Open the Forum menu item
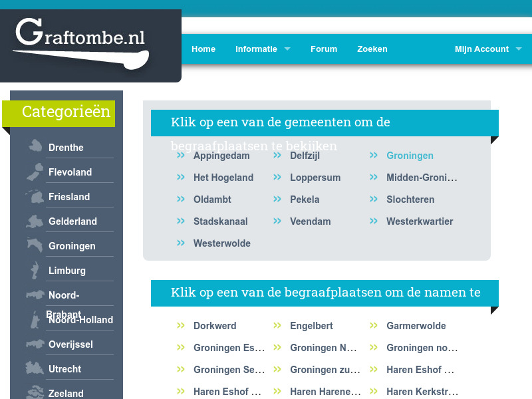 pyautogui.click(x=324, y=49)
